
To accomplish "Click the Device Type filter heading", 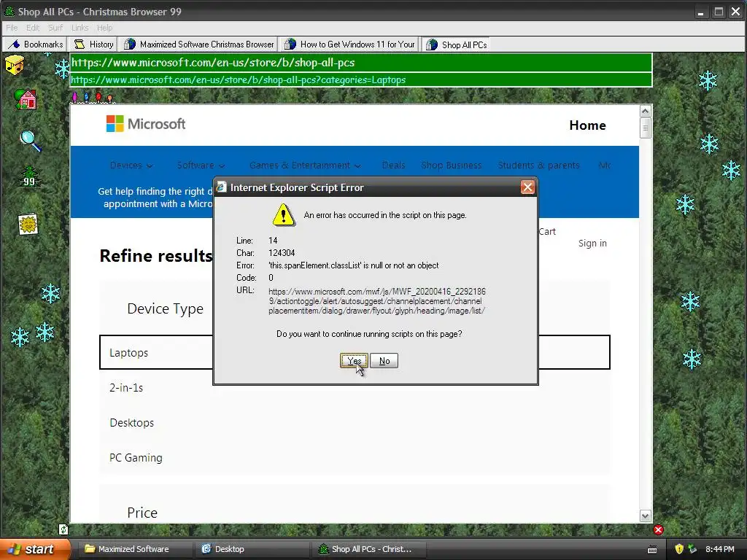I will pyautogui.click(x=166, y=308).
